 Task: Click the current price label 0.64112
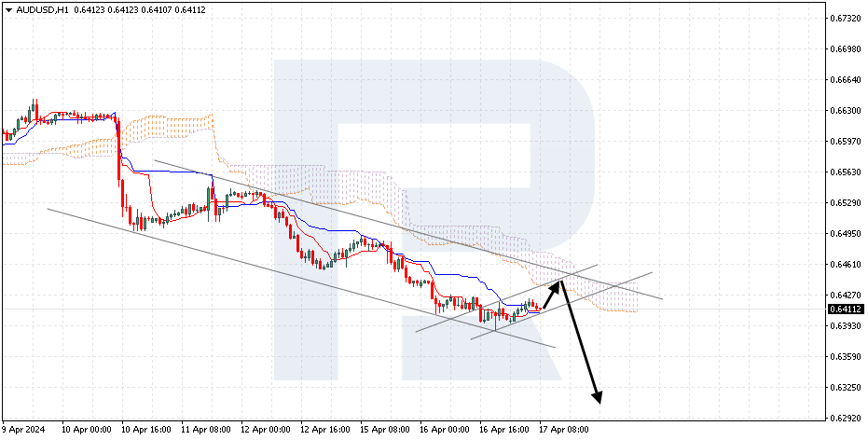pyautogui.click(x=844, y=309)
